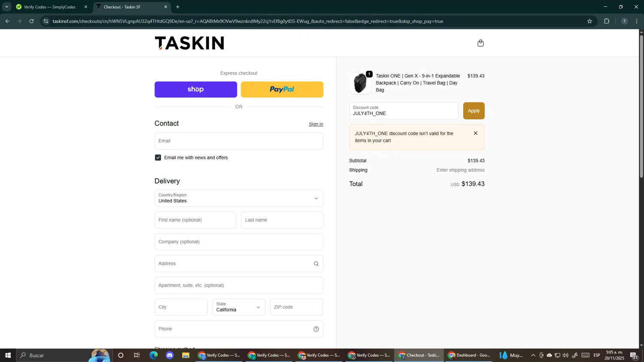Focus the ZIP code field
644x362 pixels.
point(296,307)
